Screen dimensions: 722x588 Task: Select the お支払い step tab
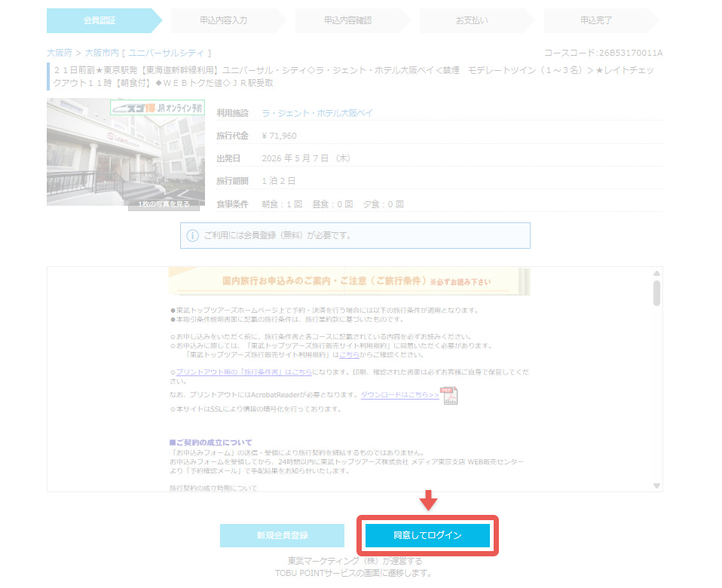point(476,20)
